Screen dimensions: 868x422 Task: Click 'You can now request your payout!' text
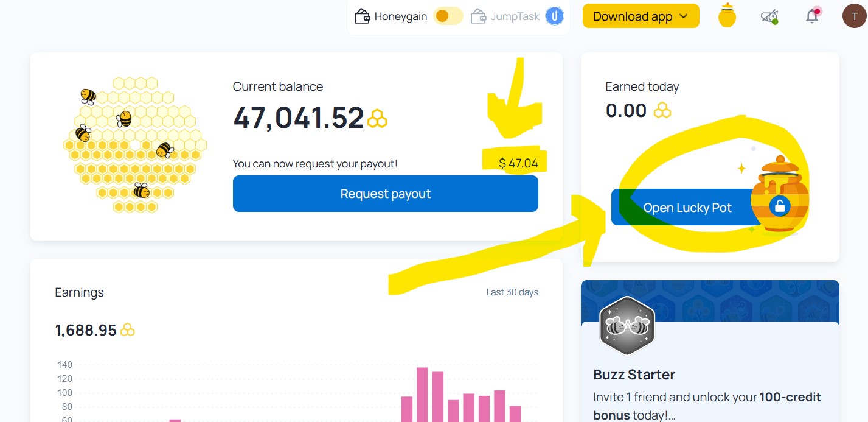pos(315,164)
